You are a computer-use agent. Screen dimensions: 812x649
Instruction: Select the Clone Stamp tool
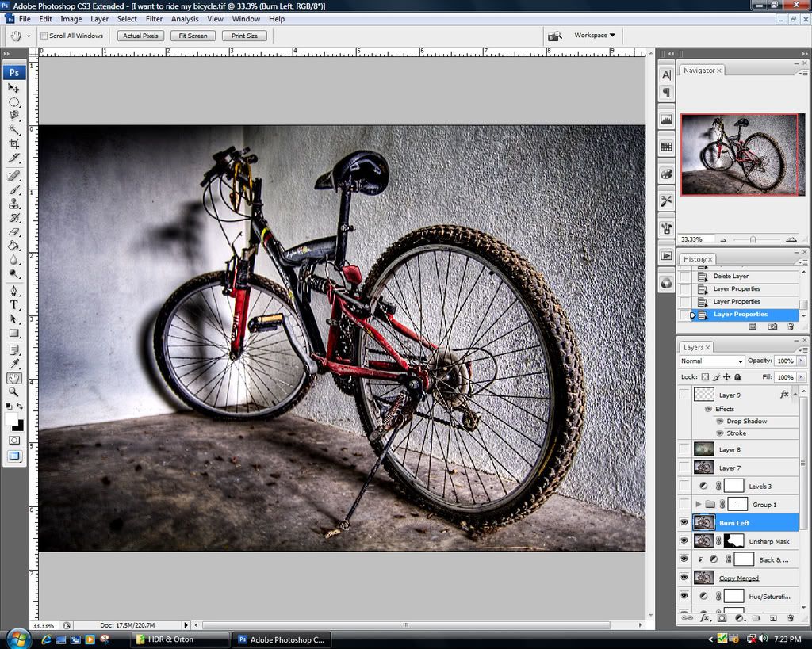click(14, 203)
